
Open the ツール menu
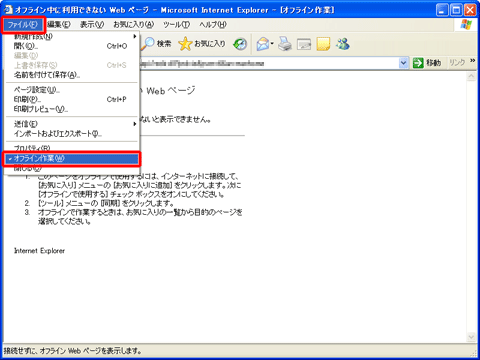click(x=176, y=24)
